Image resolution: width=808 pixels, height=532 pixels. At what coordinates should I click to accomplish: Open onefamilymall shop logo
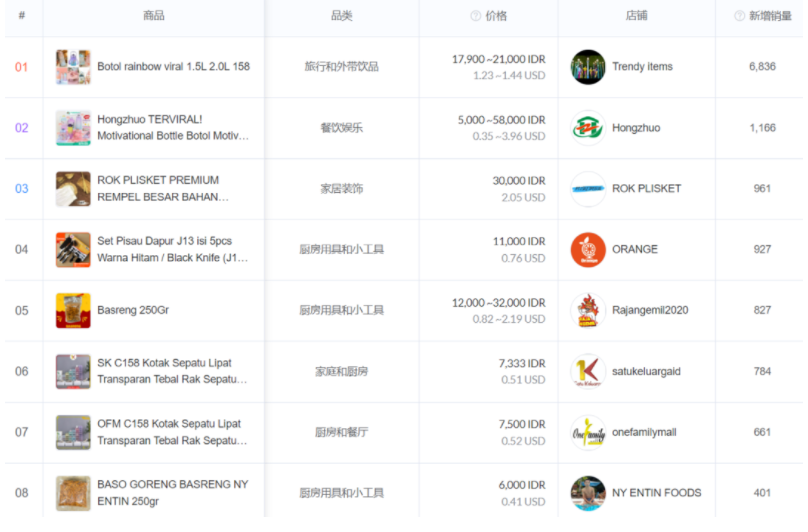588,432
